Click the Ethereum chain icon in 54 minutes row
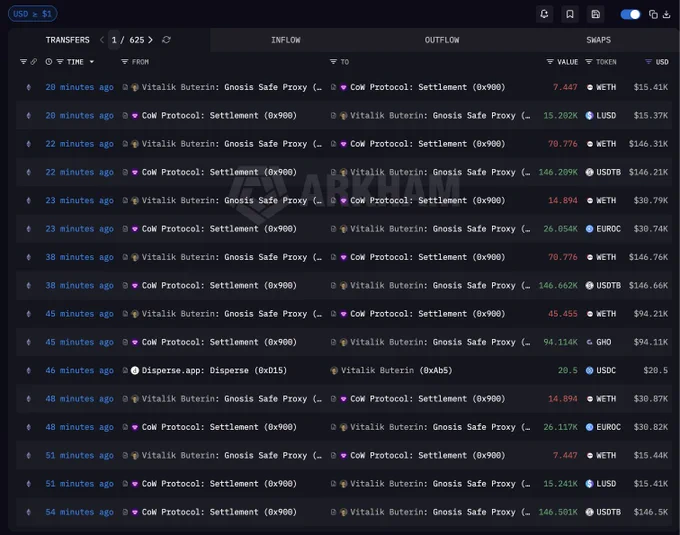 pos(29,512)
